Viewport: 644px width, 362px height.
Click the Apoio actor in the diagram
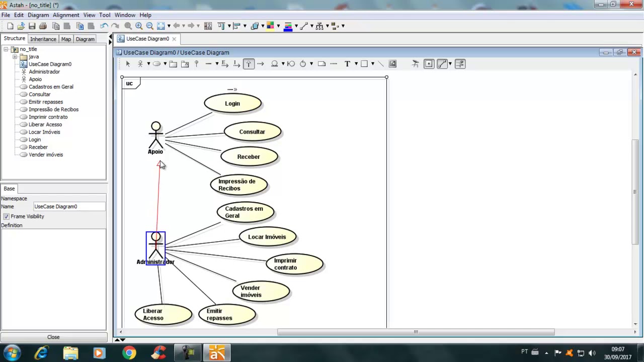[x=155, y=137]
